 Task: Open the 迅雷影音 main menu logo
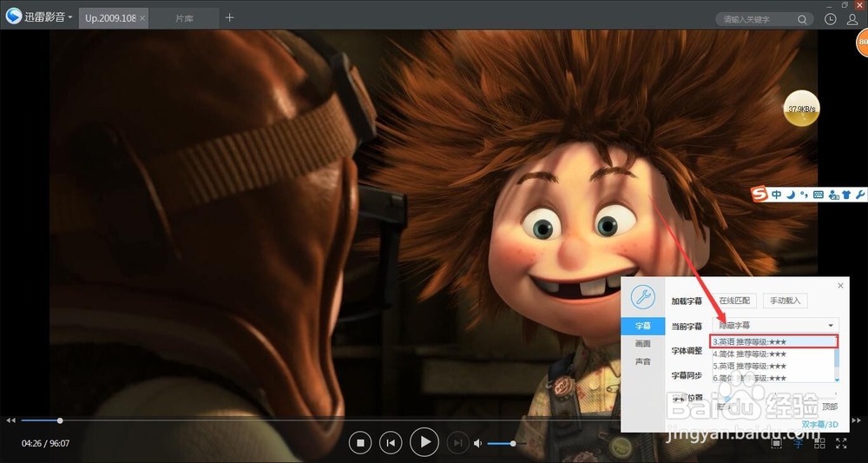pos(14,17)
